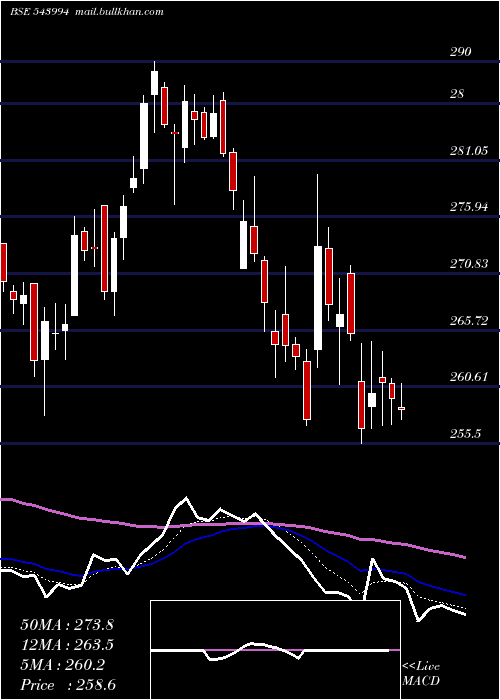Click the 'Price : 258.6' readout

[68, 685]
